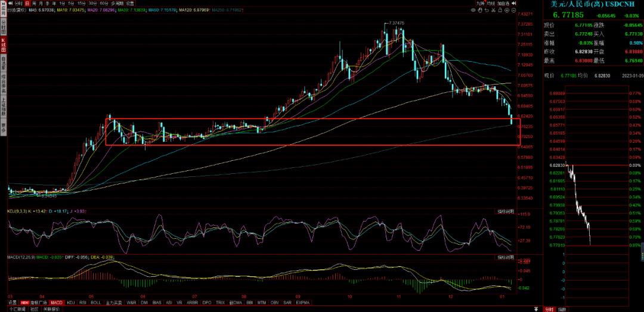
Task: Select the ARBR indicator tab
Action: click(x=192, y=302)
